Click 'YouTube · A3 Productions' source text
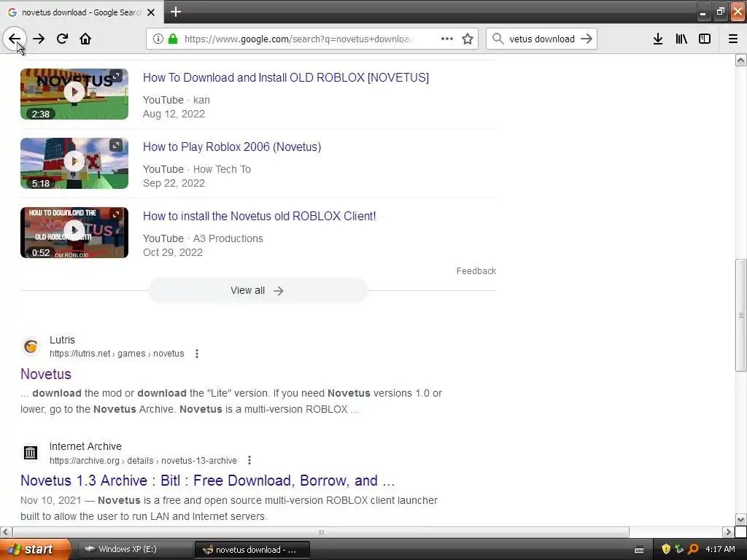 point(203,238)
